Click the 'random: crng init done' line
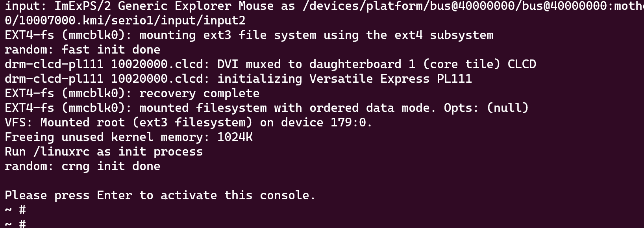Image resolution: width=644 pixels, height=228 pixels. (x=82, y=166)
